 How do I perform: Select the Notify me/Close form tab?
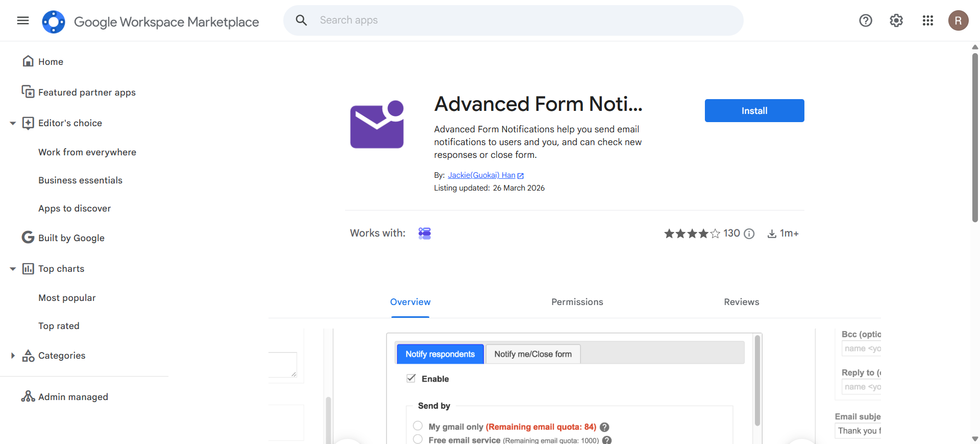coord(533,354)
